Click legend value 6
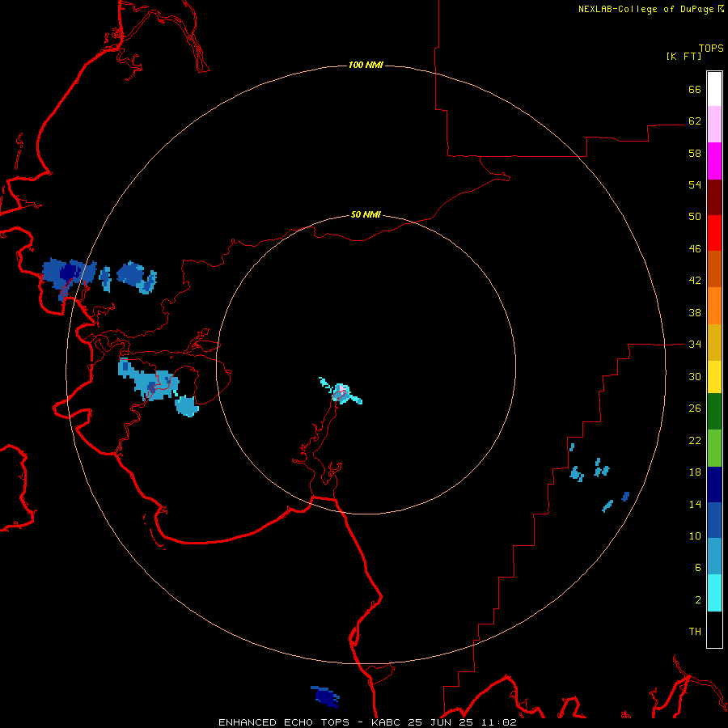728x728 pixels. point(698,568)
